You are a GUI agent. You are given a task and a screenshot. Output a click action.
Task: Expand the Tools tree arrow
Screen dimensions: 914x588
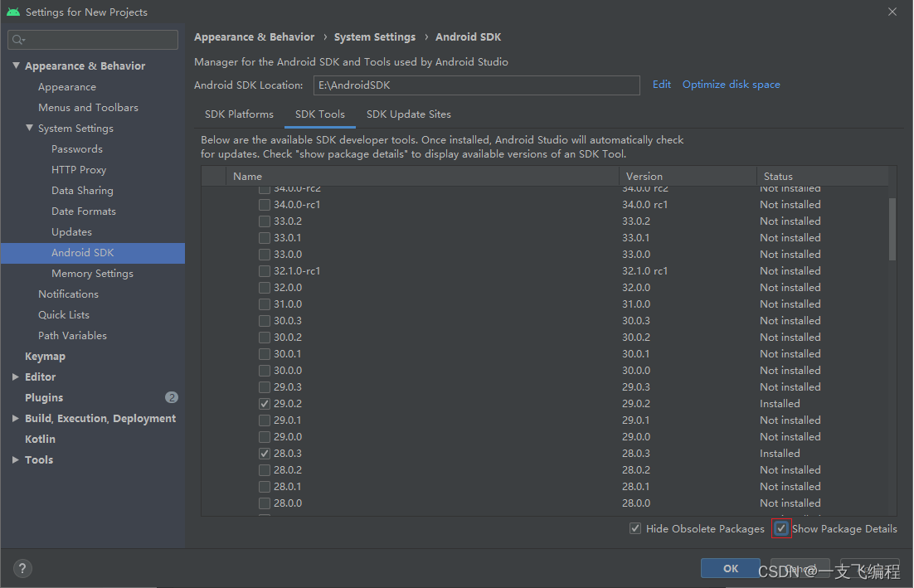pos(16,459)
